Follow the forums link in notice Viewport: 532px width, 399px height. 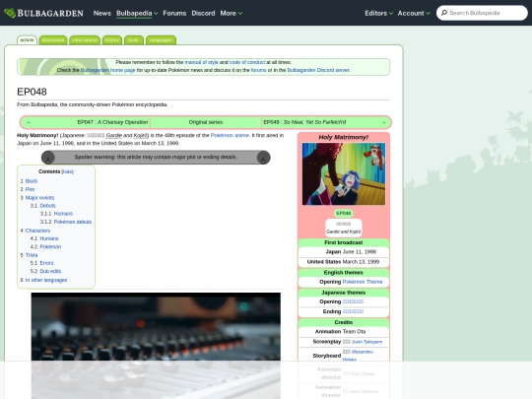tap(258, 70)
